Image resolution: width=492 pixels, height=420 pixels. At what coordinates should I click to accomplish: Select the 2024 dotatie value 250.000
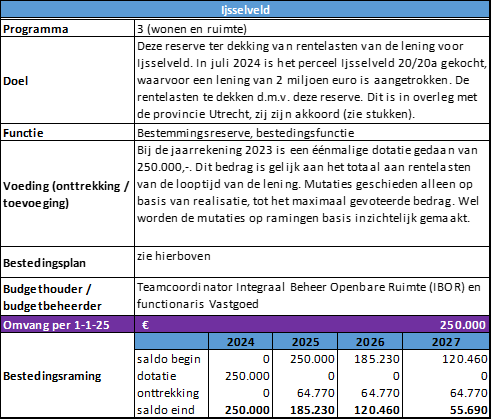click(x=247, y=376)
